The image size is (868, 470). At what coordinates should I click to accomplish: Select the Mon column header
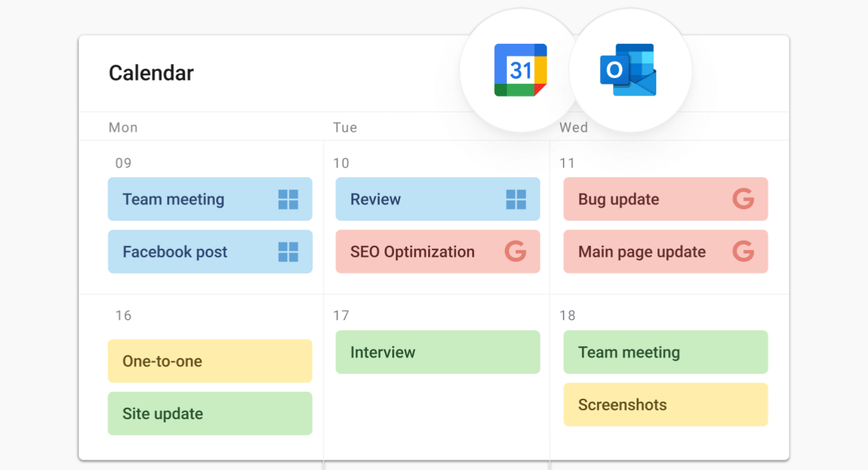(123, 128)
